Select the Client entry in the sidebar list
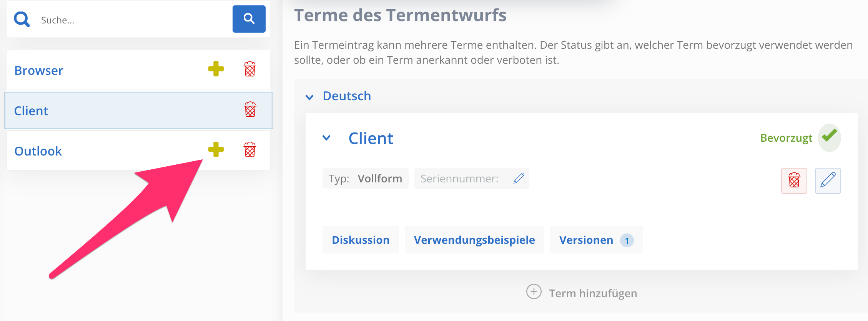 tap(138, 110)
